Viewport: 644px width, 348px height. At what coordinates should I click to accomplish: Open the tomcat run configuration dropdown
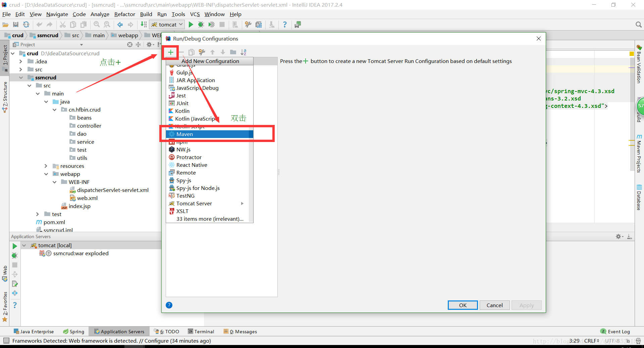click(x=167, y=24)
